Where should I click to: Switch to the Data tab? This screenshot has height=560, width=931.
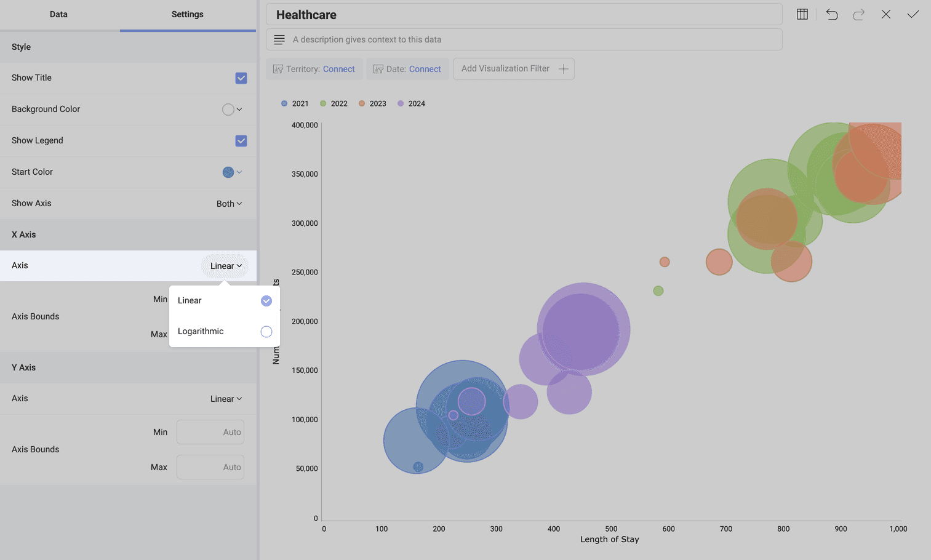pos(59,14)
